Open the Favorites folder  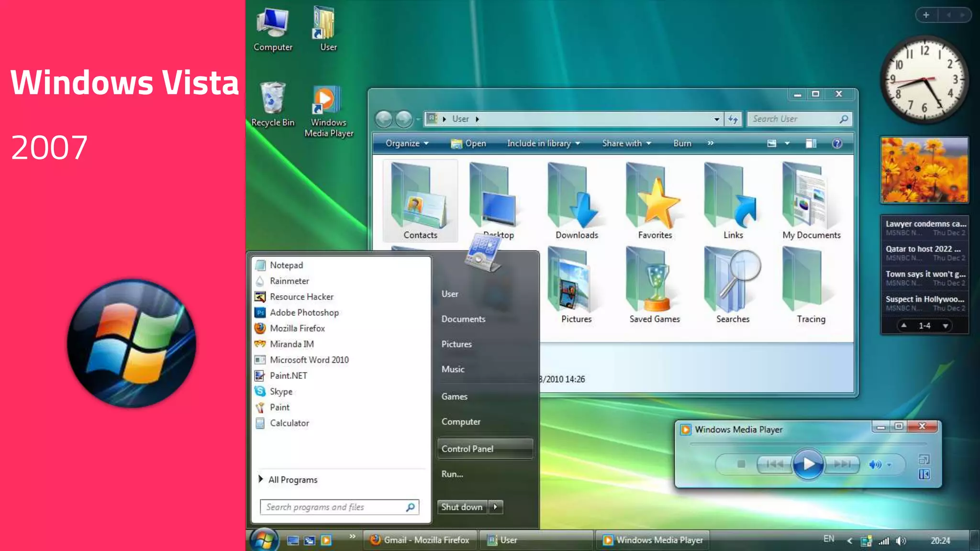click(655, 201)
